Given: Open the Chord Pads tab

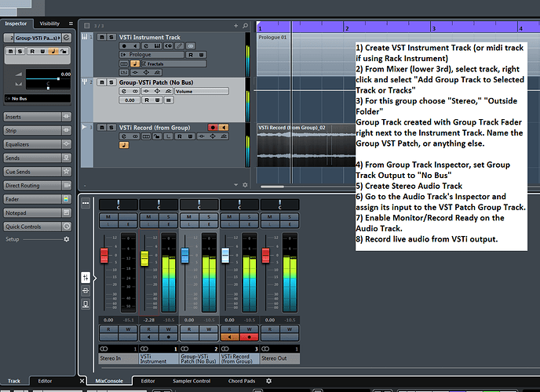Looking at the screenshot, I should (242, 381).
